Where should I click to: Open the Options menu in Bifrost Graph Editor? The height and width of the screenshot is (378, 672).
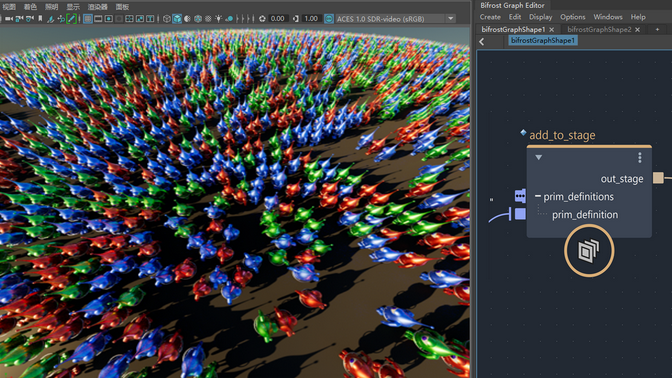tap(573, 17)
